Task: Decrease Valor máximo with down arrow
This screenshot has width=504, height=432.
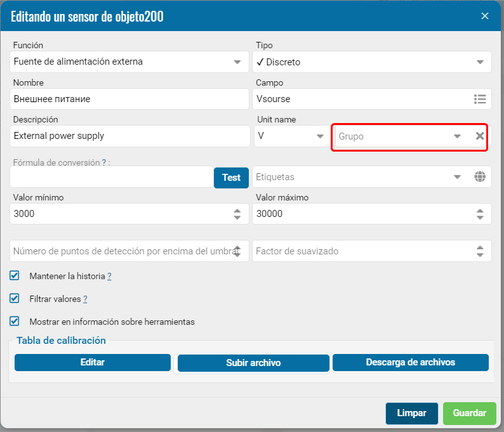Action: pyautogui.click(x=480, y=218)
